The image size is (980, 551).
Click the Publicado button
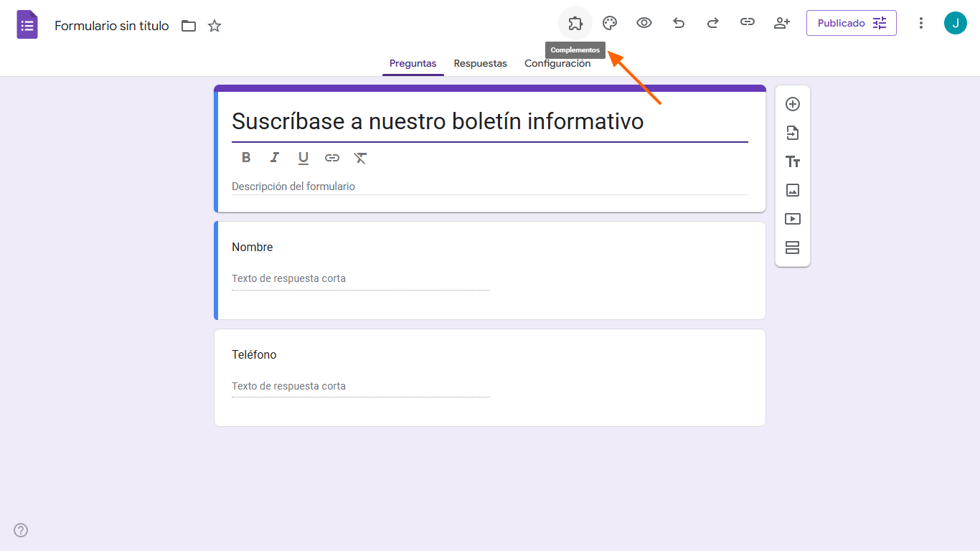[x=842, y=22]
